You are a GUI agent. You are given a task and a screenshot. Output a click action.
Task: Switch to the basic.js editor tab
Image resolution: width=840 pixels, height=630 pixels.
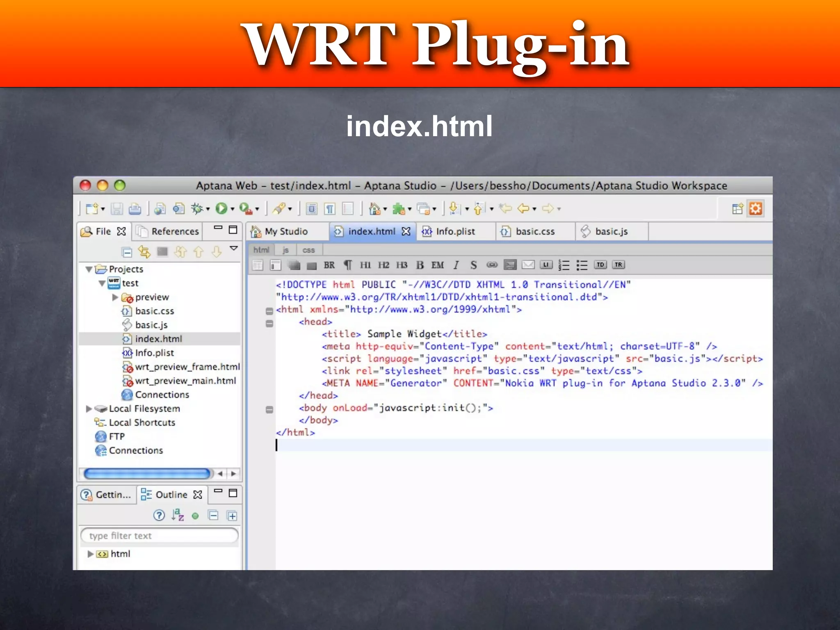(x=611, y=231)
